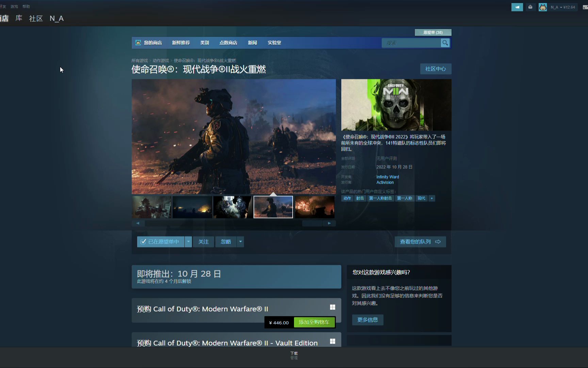Click the 更多信息 button
Image resolution: width=588 pixels, height=368 pixels.
(x=367, y=320)
